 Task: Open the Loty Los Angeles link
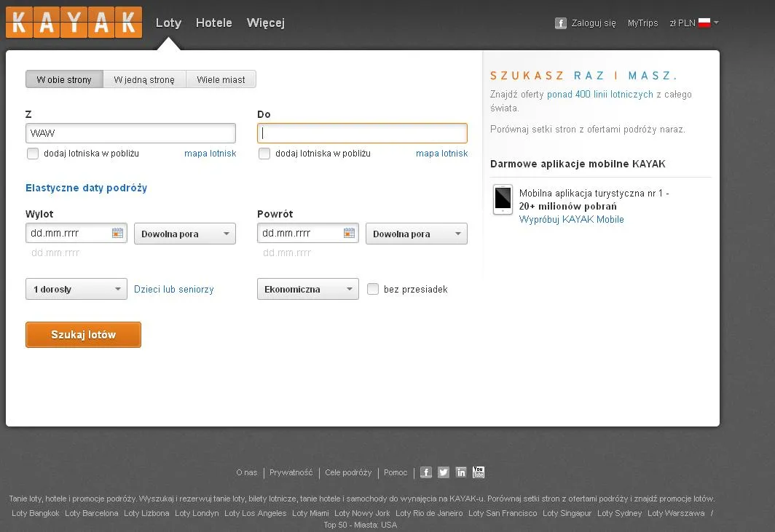point(255,513)
